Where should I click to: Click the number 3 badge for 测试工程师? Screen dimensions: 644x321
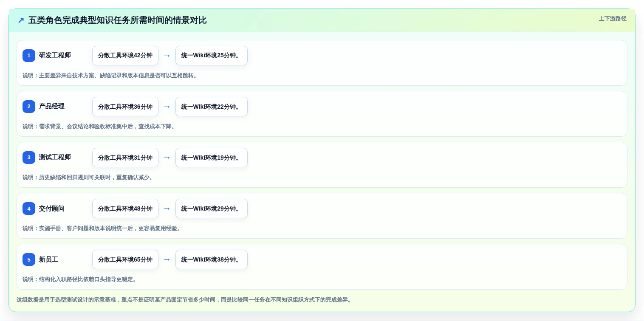(x=29, y=158)
